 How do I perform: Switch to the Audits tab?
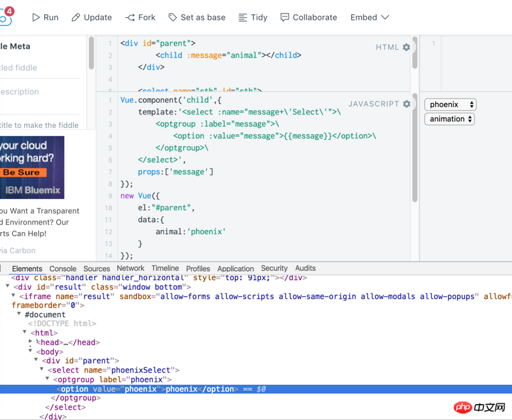point(305,268)
